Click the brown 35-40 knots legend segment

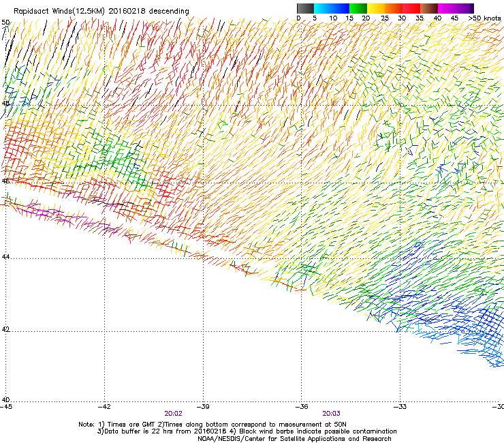pyautogui.click(x=429, y=8)
